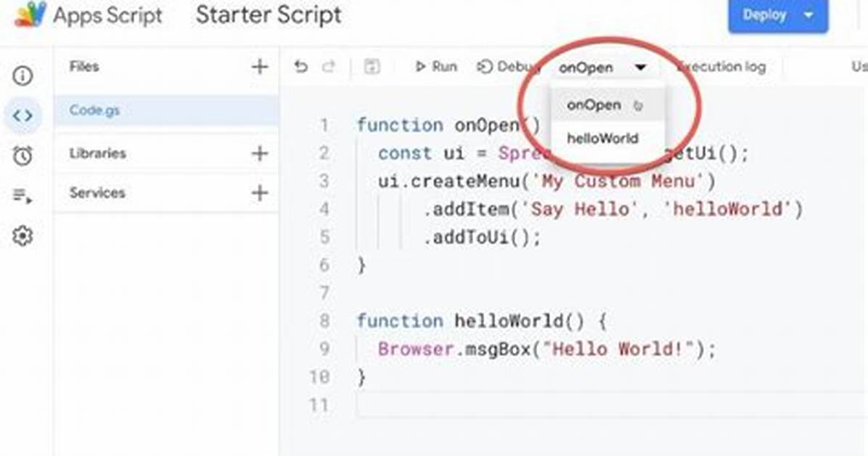Add a library with plus icon

tap(260, 153)
